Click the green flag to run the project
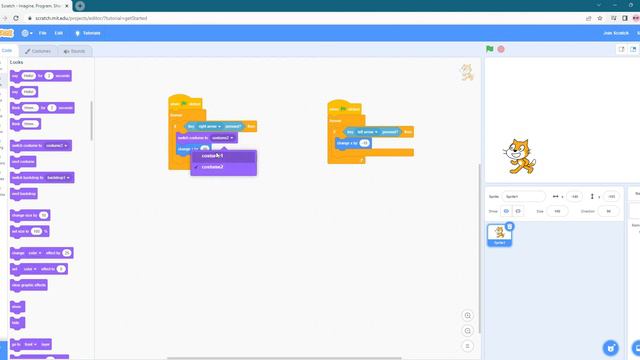The height and width of the screenshot is (360, 640). pos(490,49)
